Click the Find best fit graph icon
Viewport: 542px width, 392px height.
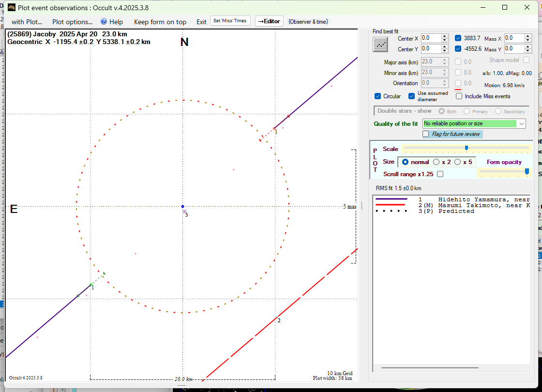[380, 44]
